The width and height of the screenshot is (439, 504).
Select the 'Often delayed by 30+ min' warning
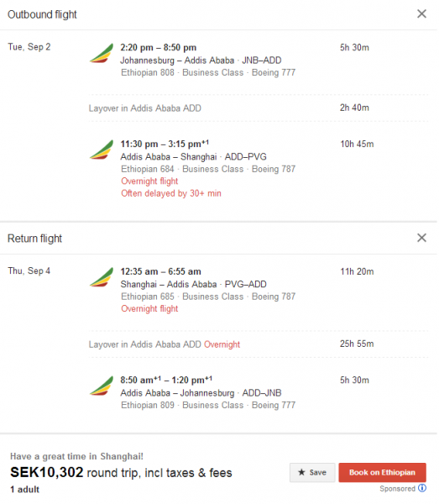171,193
